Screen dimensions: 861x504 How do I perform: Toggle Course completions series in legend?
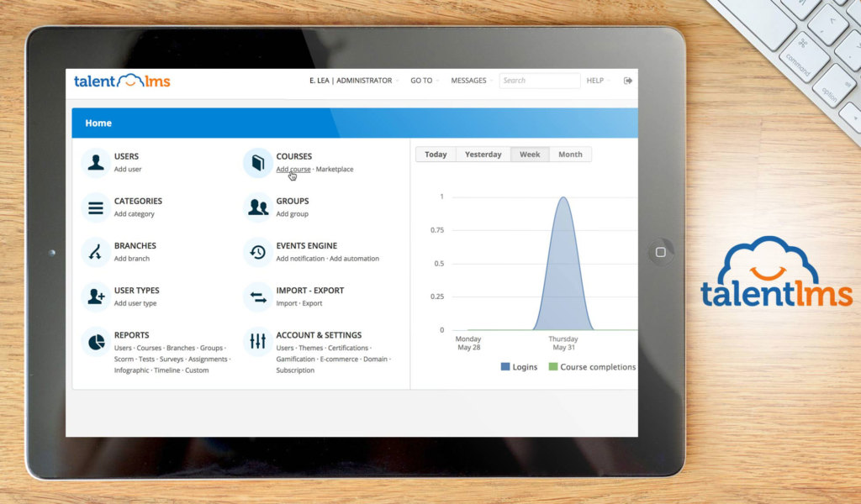(592, 367)
